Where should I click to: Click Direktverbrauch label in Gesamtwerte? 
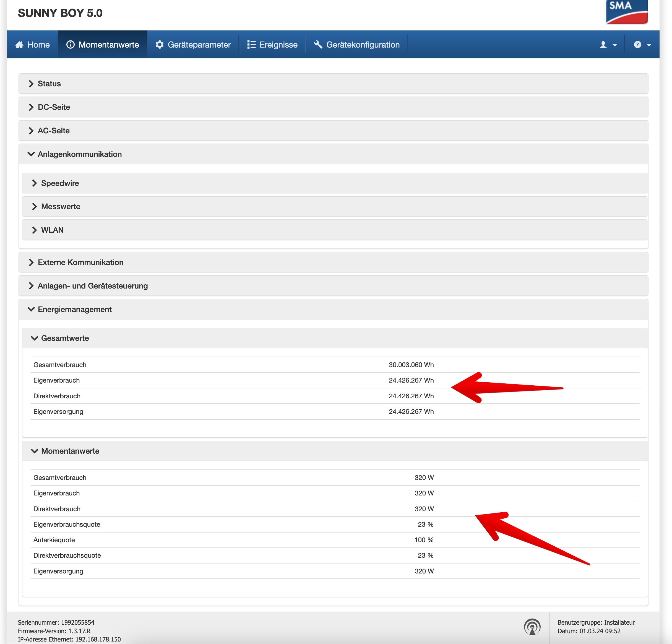(57, 396)
